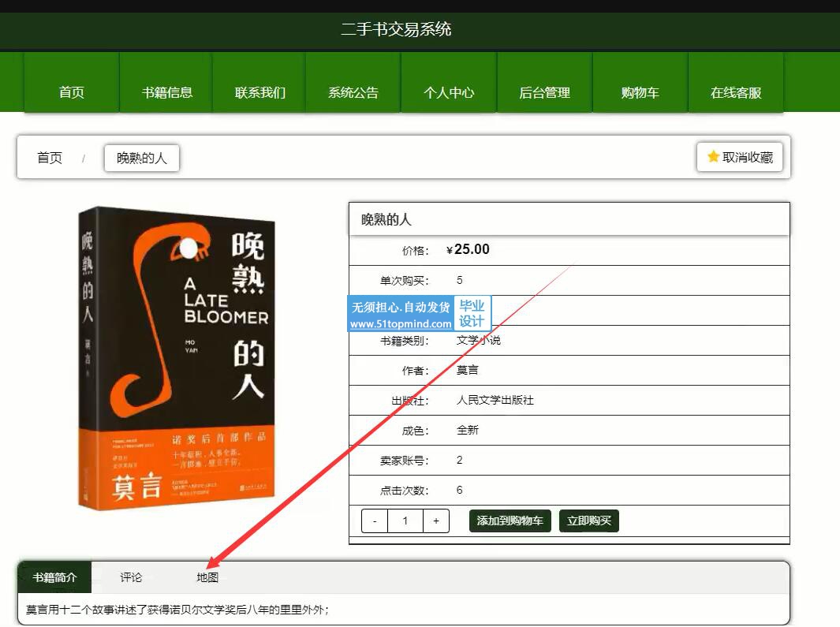Click the 晚熟的人 book cover image
The height and width of the screenshot is (627, 840).
[176, 359]
